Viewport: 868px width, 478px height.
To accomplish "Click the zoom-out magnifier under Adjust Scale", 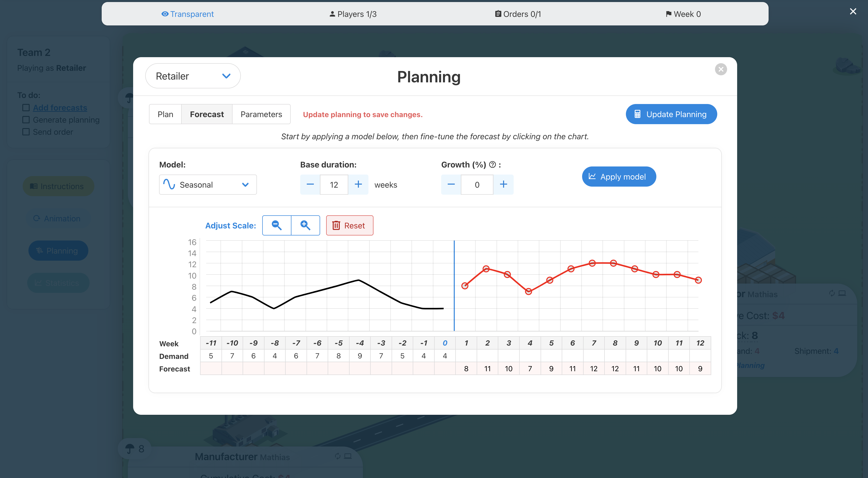I will 277,225.
